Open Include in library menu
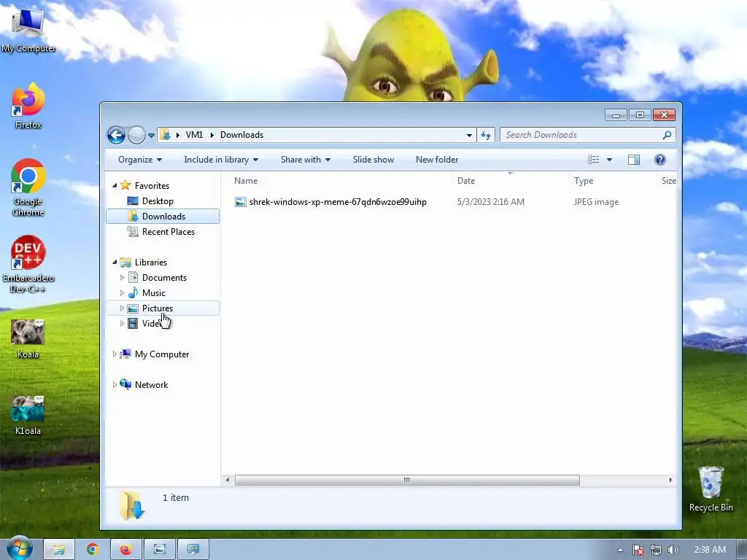747x560 pixels. click(x=221, y=160)
